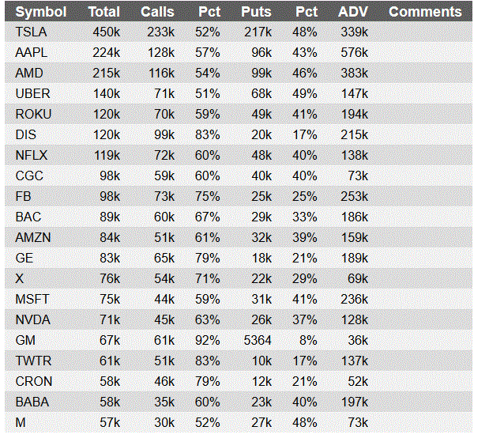Select the ROKU symbol cell
This screenshot has height=442, width=504.
[x=33, y=115]
